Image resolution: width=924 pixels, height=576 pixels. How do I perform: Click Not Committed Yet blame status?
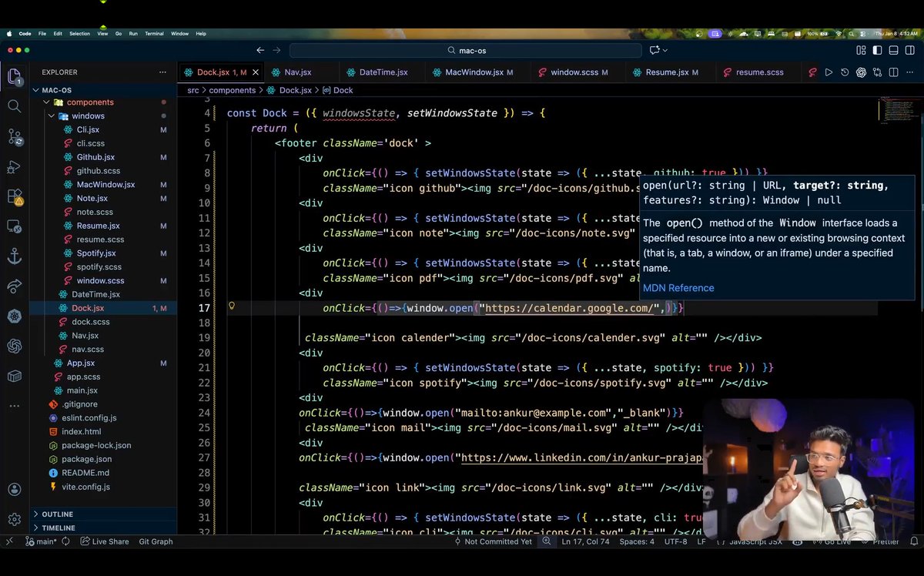click(x=492, y=541)
